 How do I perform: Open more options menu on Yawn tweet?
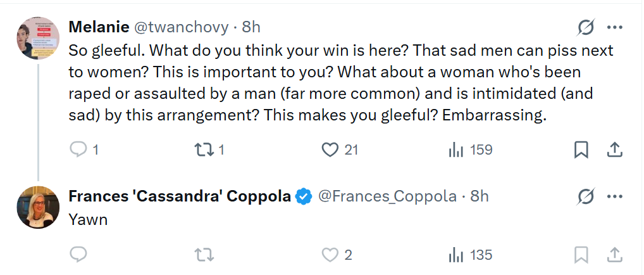[615, 196]
